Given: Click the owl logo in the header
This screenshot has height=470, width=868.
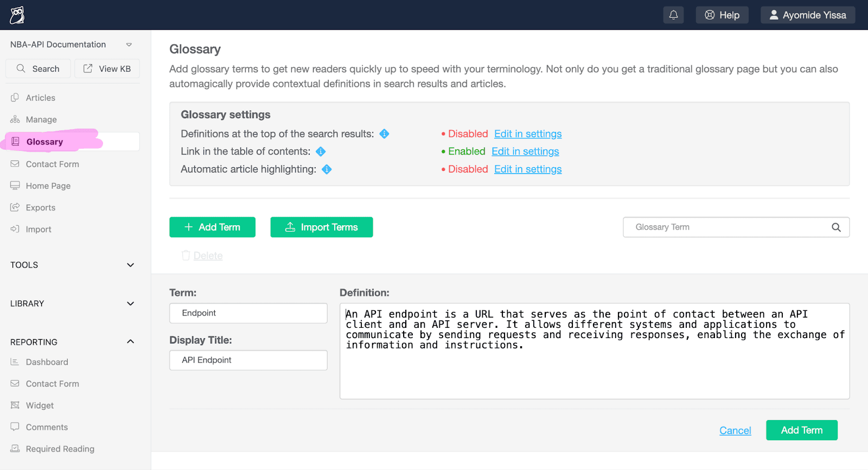Looking at the screenshot, I should [17, 15].
